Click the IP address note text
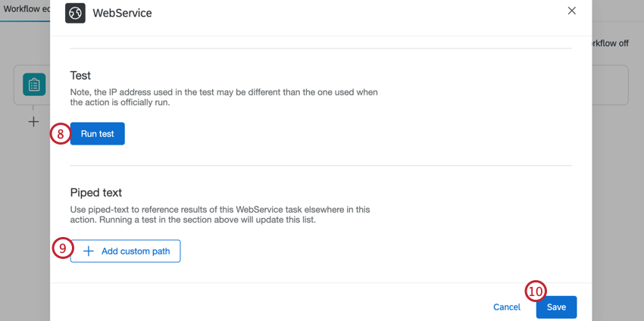Viewport: 644px width, 321px height. [x=224, y=97]
